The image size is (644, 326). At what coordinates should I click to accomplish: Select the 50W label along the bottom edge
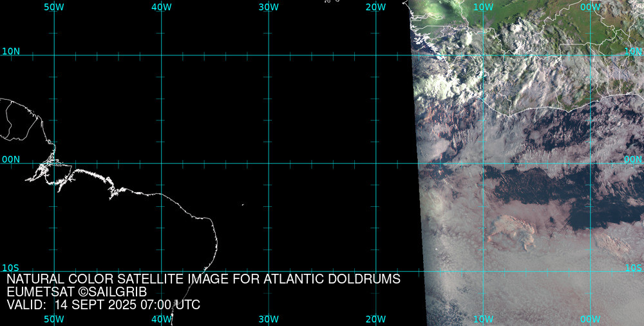54,319
